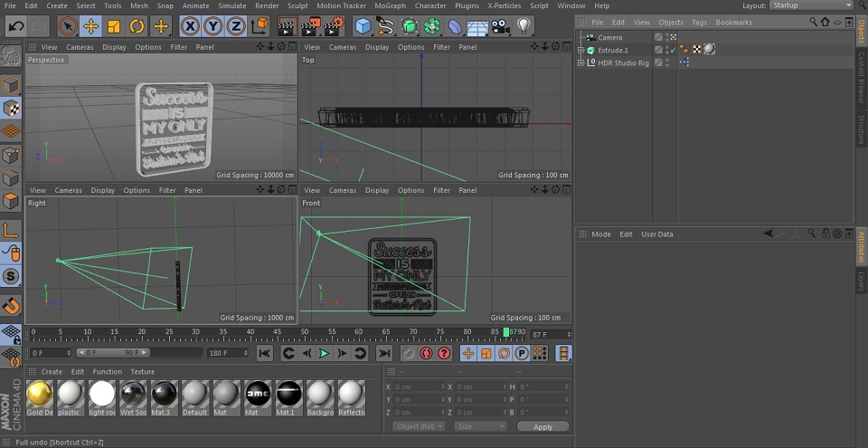Open Edit Render Settings icon

pyautogui.click(x=334, y=26)
